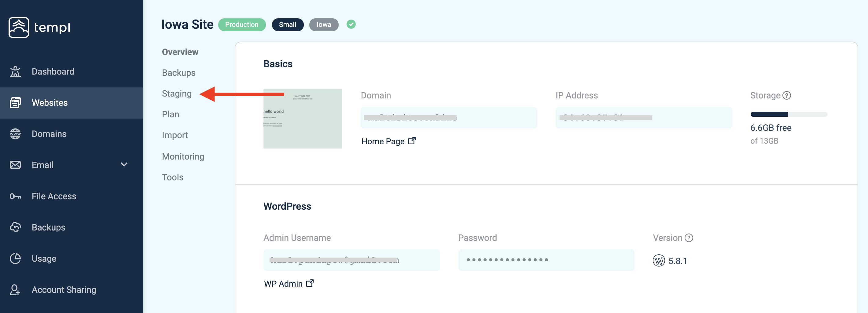Click the Production badge
Viewport: 868px width, 313px height.
click(x=242, y=24)
